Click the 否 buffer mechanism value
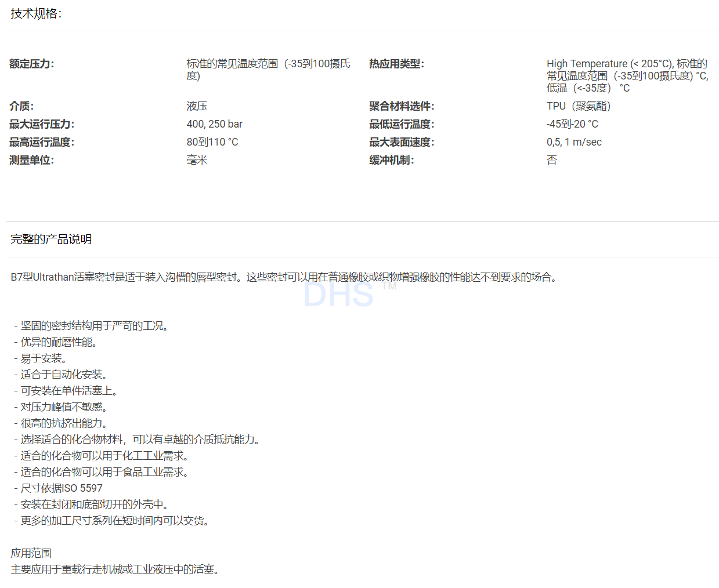Image resolution: width=719 pixels, height=588 pixels. [552, 160]
